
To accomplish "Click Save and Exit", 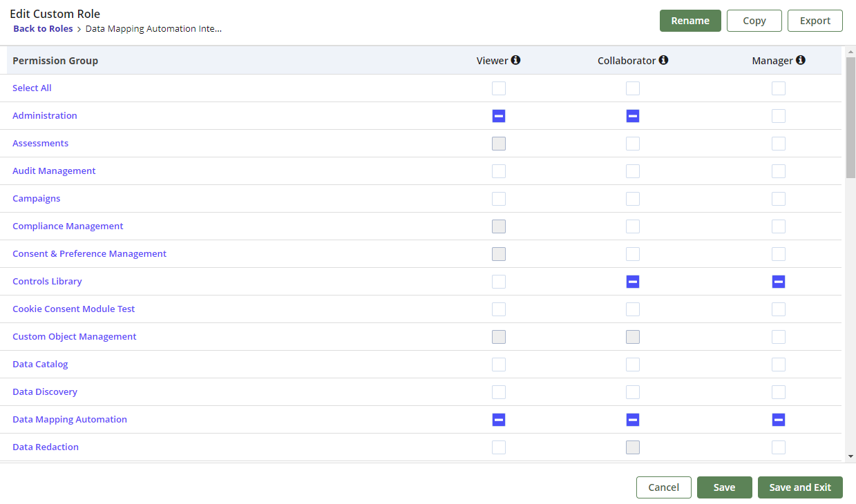I will tap(800, 487).
